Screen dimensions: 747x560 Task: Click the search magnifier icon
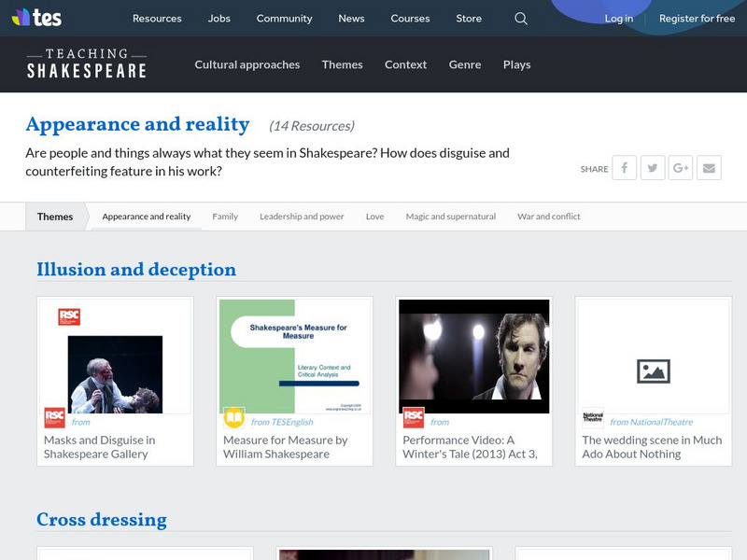521,19
